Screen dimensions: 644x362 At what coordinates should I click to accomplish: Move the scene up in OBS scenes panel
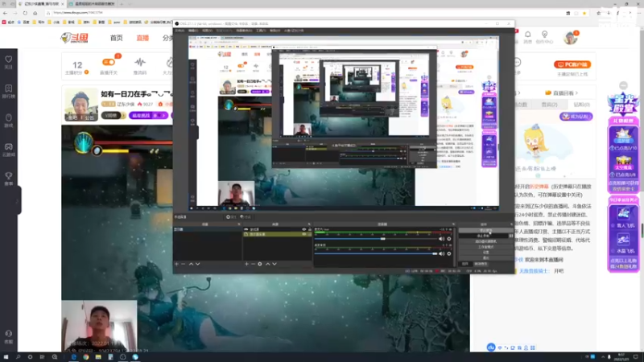191,264
